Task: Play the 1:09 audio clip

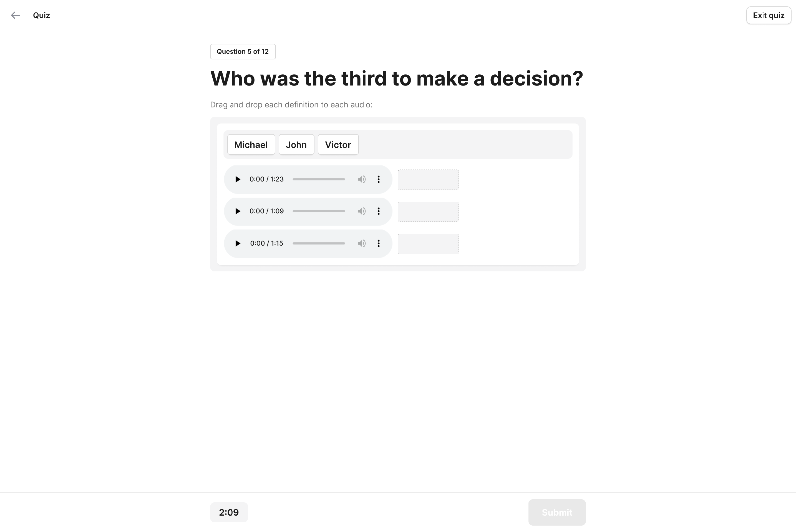Action: tap(237, 211)
